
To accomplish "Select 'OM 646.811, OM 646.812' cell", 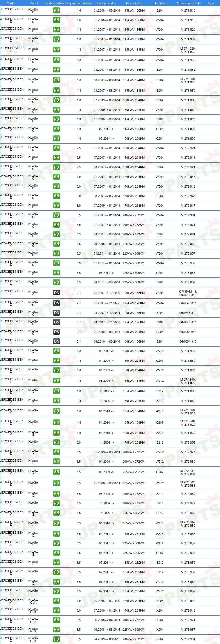I will pyautogui.click(x=188, y=293).
